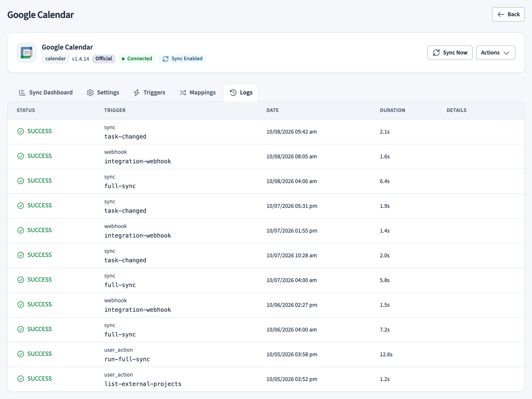
Task: Click the green Connected status dot
Action: (x=123, y=59)
